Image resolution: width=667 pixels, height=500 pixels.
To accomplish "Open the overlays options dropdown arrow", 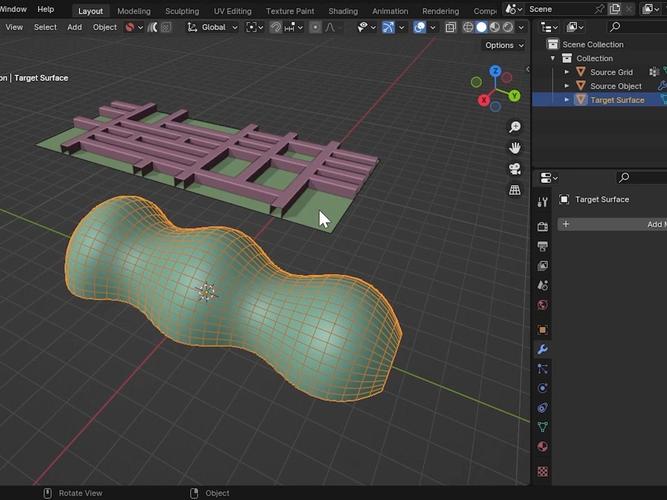I will [x=433, y=27].
